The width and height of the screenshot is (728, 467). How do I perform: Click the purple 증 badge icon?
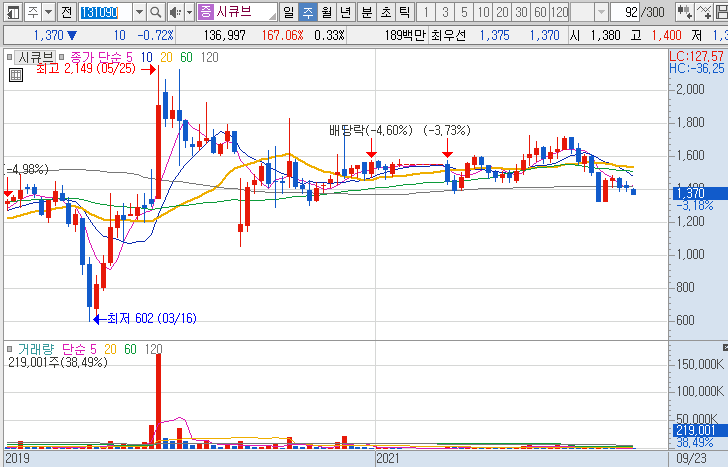point(205,12)
